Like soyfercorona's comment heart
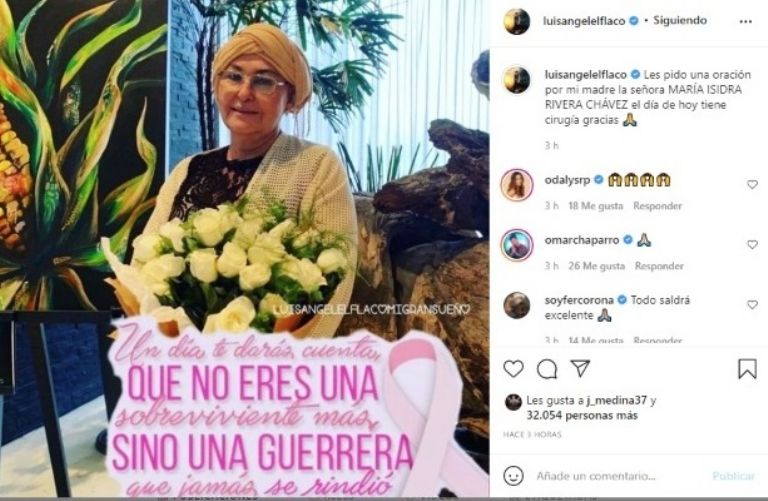The height and width of the screenshot is (501, 768). [752, 305]
